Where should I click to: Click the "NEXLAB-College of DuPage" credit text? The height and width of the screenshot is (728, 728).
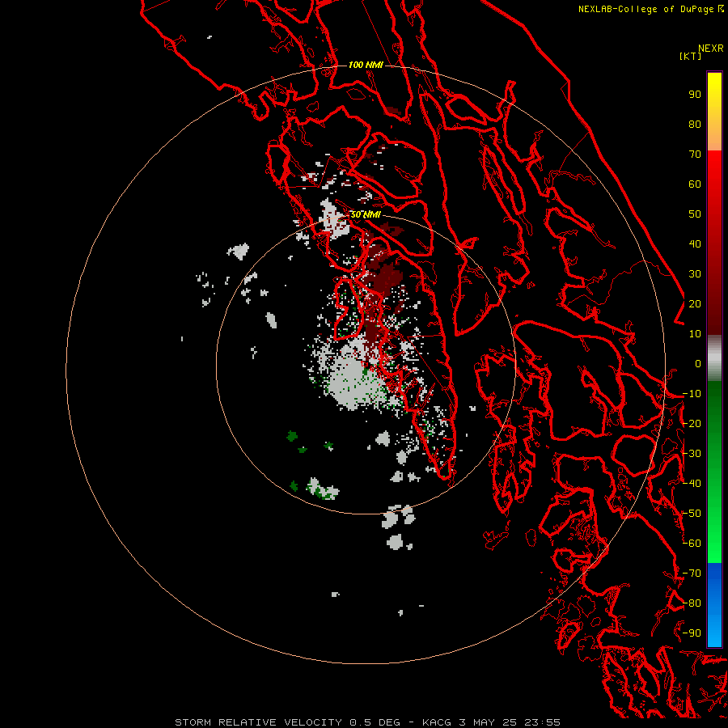pos(645,9)
